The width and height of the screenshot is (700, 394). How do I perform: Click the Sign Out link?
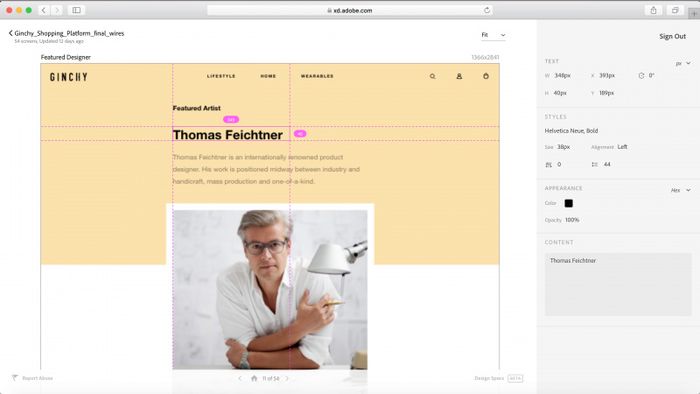[672, 37]
